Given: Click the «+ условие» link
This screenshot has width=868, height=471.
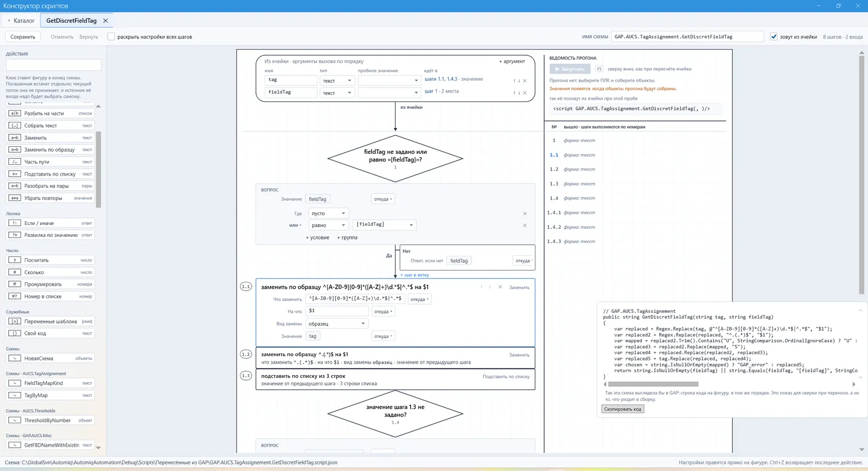Looking at the screenshot, I should 317,237.
